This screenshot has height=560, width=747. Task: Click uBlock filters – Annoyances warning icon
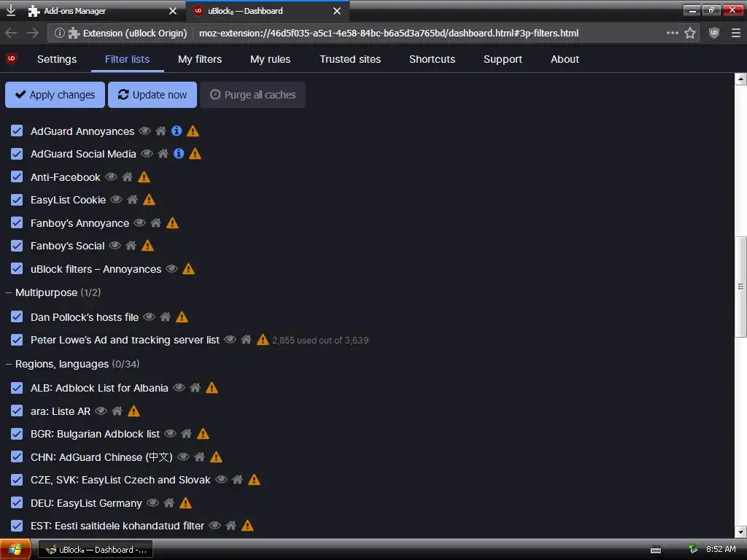click(189, 268)
